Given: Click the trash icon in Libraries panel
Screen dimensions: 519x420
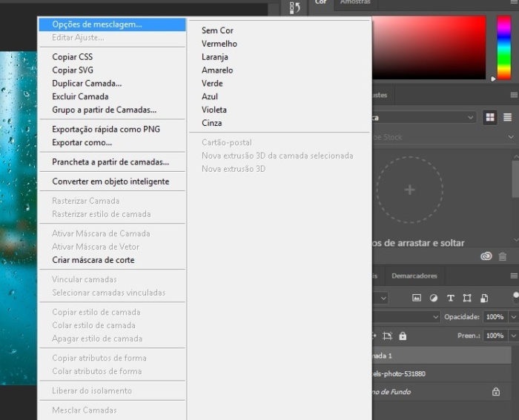Looking at the screenshot, I should [503, 256].
